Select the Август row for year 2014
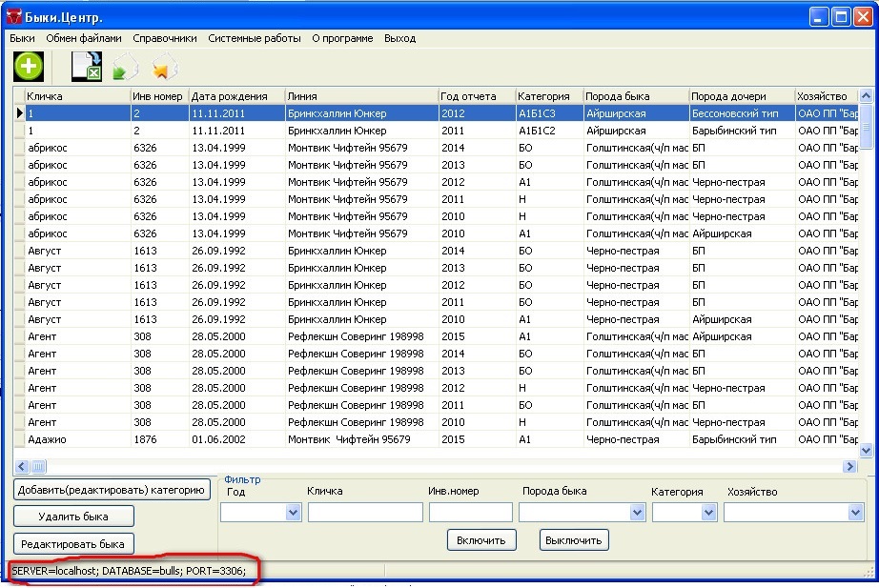879x588 pixels. pos(438,251)
